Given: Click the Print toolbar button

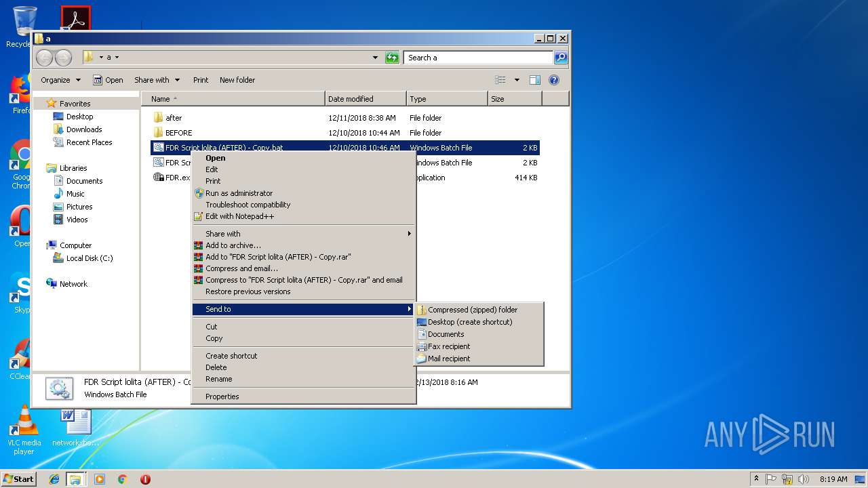Looking at the screenshot, I should coord(201,80).
